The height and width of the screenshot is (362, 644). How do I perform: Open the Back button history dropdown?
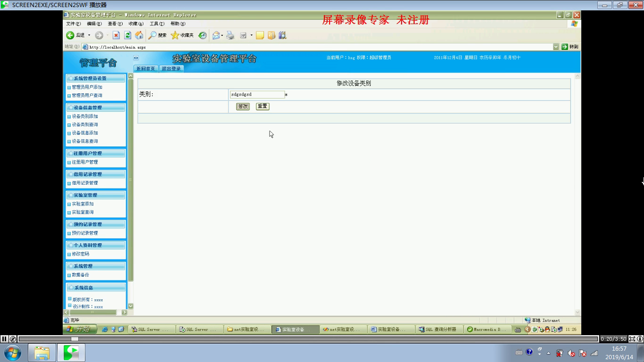[x=89, y=35]
